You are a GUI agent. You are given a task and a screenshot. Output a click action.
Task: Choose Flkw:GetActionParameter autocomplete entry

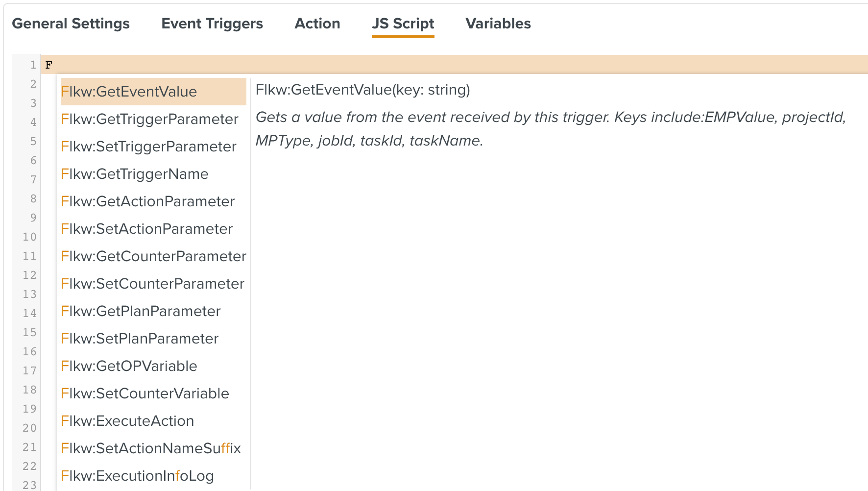tap(147, 201)
